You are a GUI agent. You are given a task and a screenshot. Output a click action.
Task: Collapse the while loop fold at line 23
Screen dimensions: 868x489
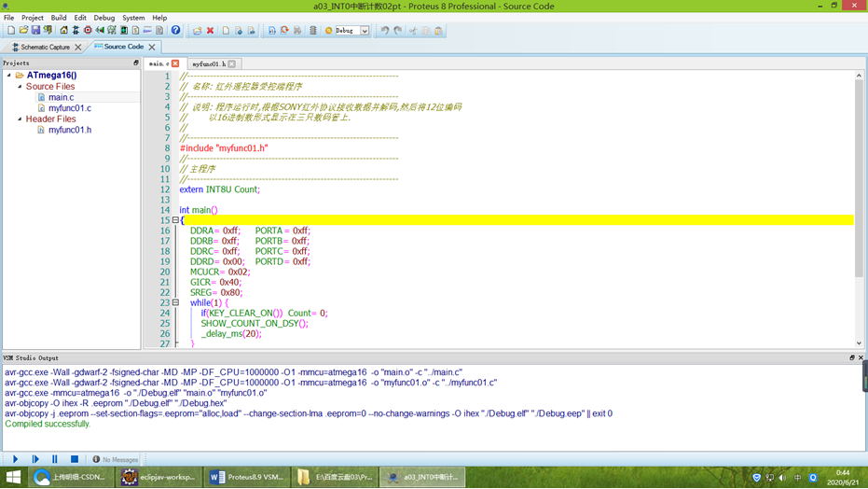pyautogui.click(x=175, y=302)
